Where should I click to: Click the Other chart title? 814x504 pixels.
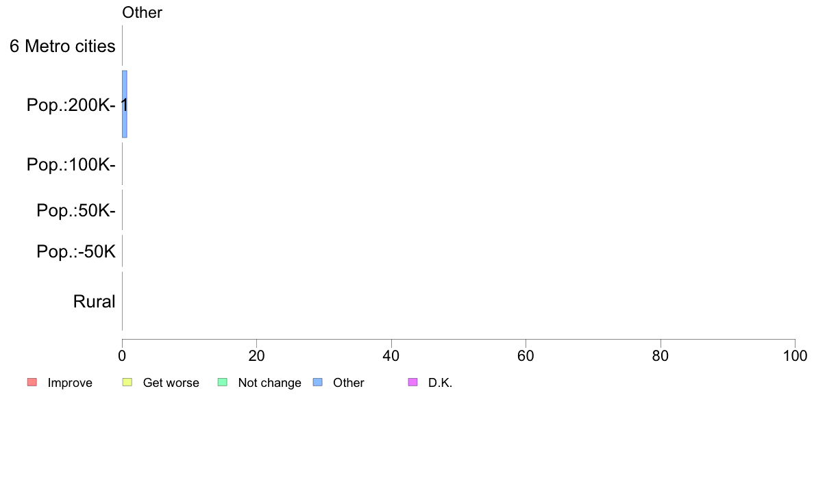pyautogui.click(x=143, y=12)
